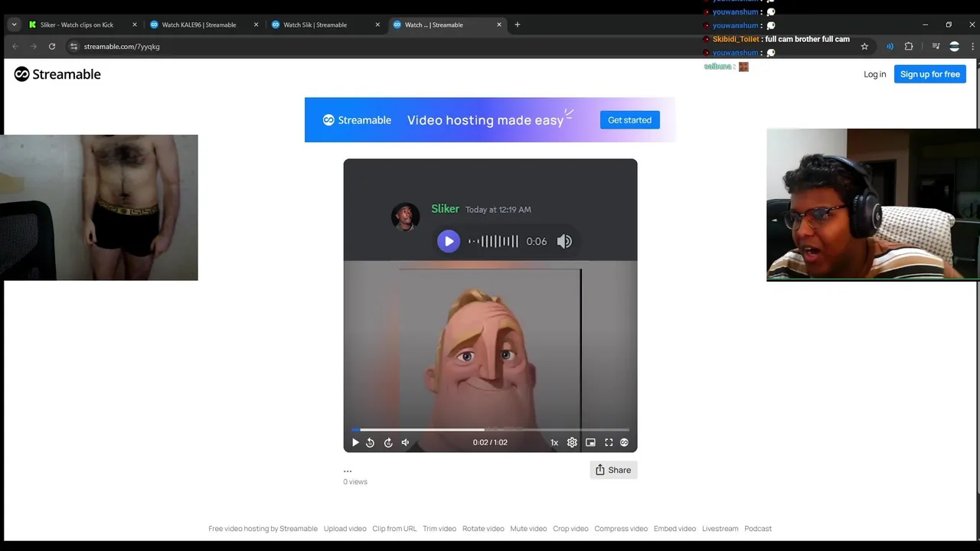
Task: Open the Chrome profile avatar
Action: tap(954, 47)
